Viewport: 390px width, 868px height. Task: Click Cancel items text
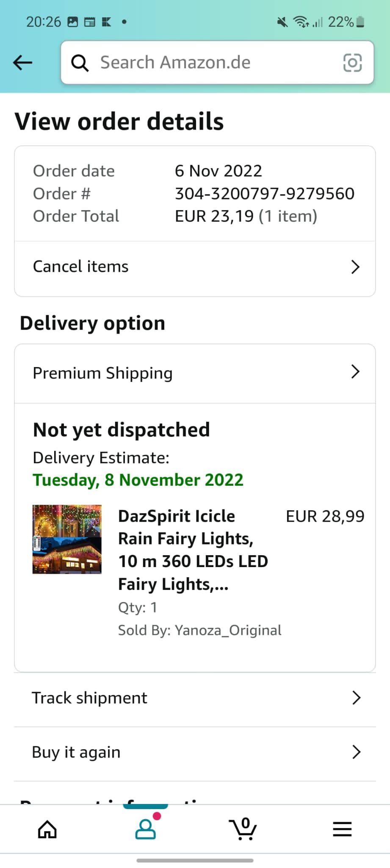click(80, 267)
